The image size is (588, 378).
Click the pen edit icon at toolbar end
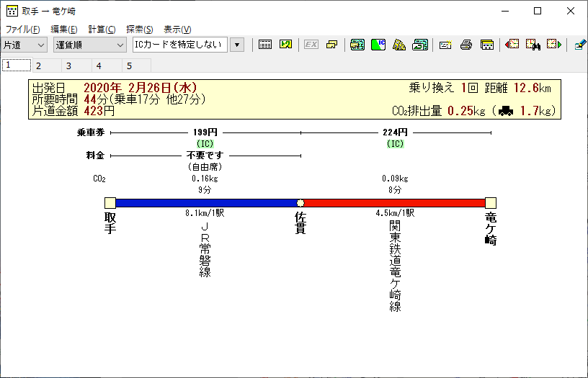coord(580,45)
